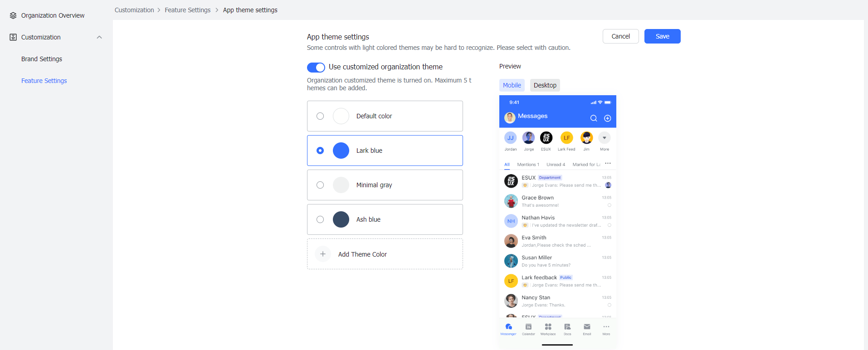Screen dimensions: 868x350
Task: Select the Unread 4 filter tab
Action: pyautogui.click(x=556, y=165)
